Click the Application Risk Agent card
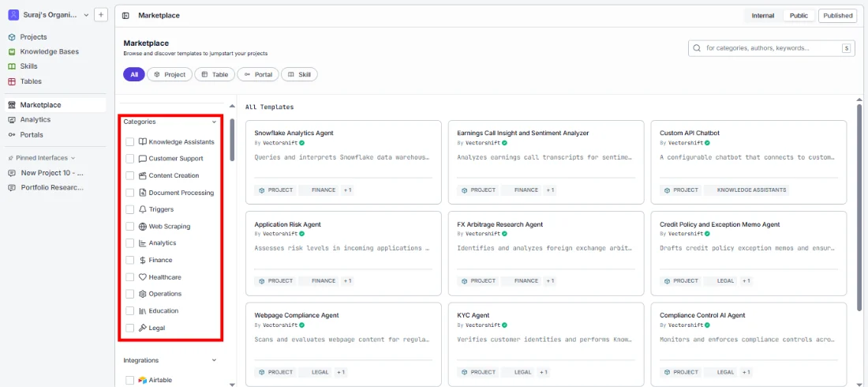This screenshot has width=868, height=387. [x=343, y=254]
